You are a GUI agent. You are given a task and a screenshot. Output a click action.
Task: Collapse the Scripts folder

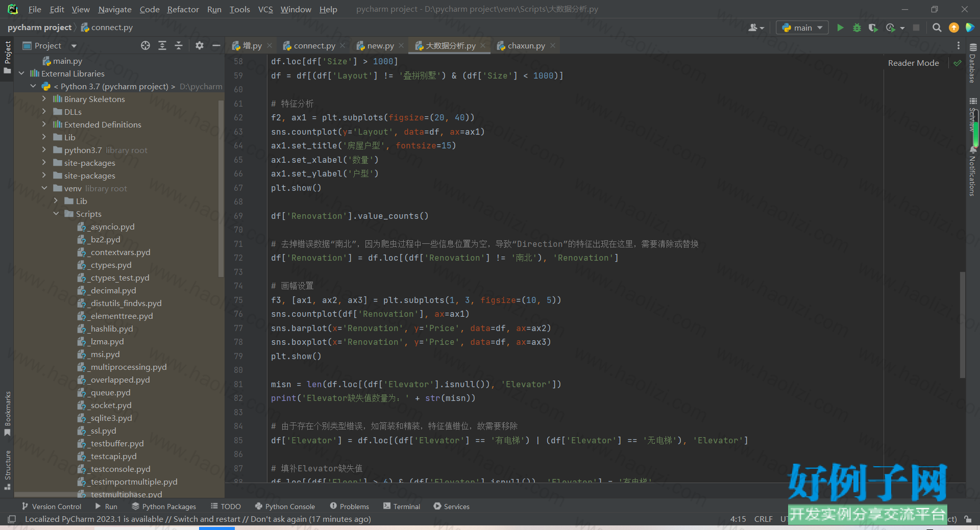click(56, 214)
